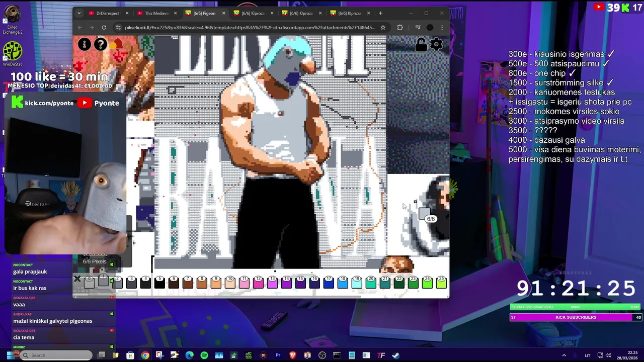The width and height of the screenshot is (644, 362).
Task: Open Spotify from the taskbar
Action: tap(204, 355)
